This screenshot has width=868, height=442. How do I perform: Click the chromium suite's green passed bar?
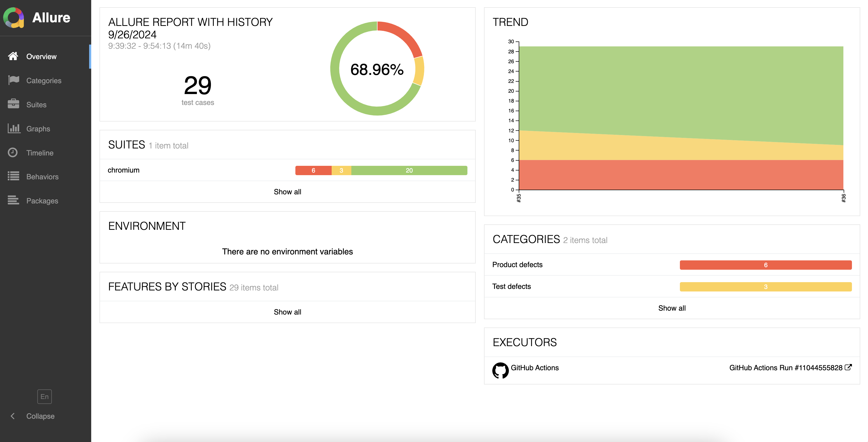(409, 170)
